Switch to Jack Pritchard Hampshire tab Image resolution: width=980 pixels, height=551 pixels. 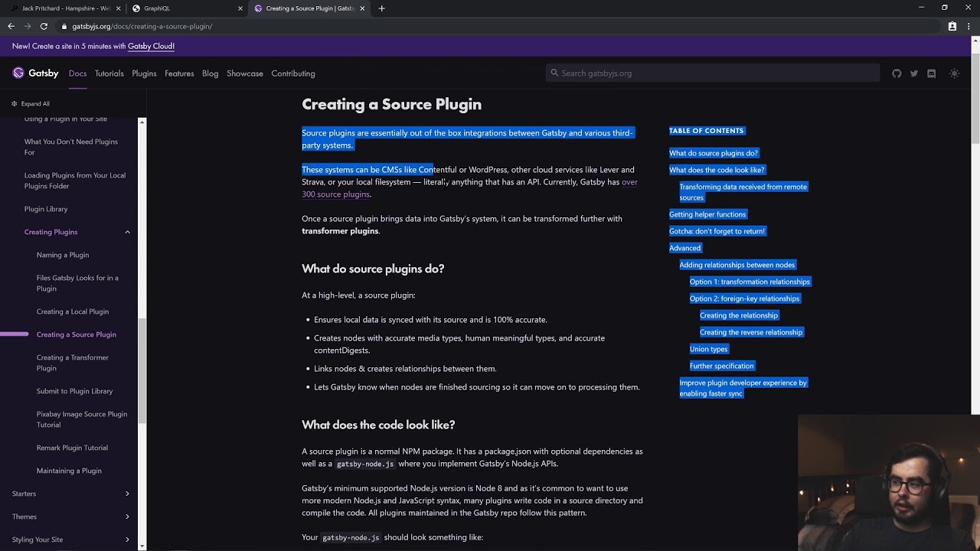[65, 8]
